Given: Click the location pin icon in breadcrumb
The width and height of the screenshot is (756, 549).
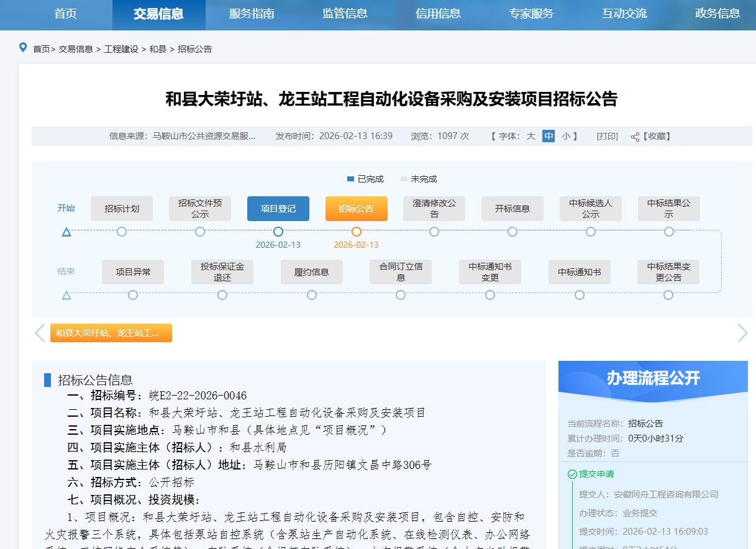Looking at the screenshot, I should pos(24,47).
